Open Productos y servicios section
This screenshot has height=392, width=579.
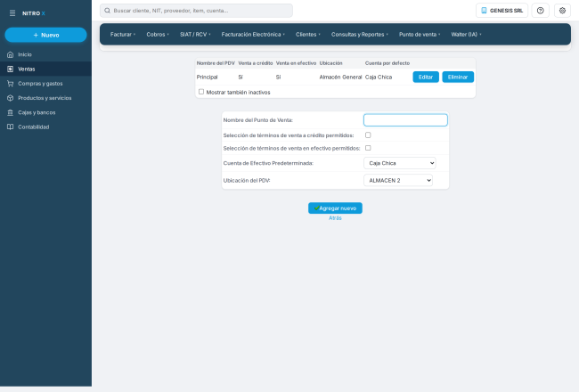[45, 98]
